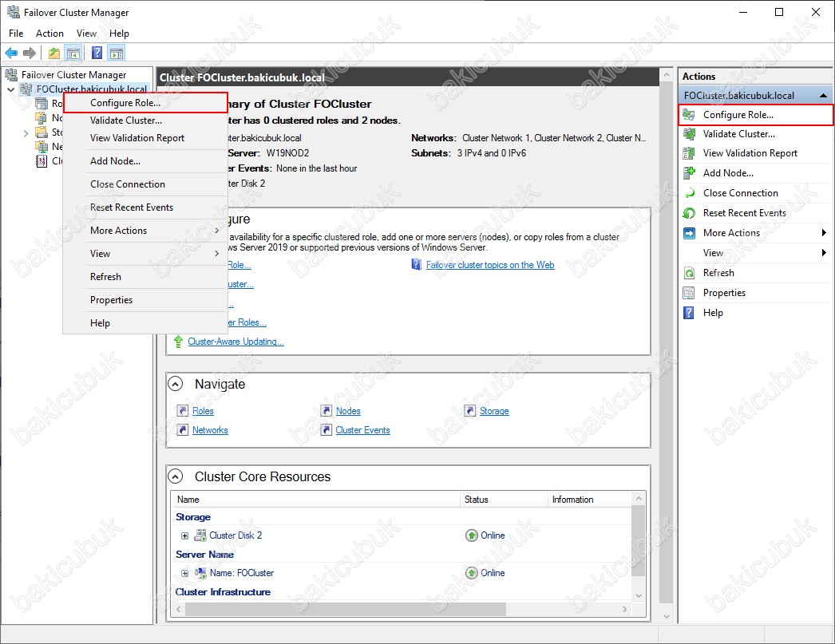Image resolution: width=835 pixels, height=644 pixels.
Task: Click the Back arrow toolbar icon
Action: pos(11,53)
